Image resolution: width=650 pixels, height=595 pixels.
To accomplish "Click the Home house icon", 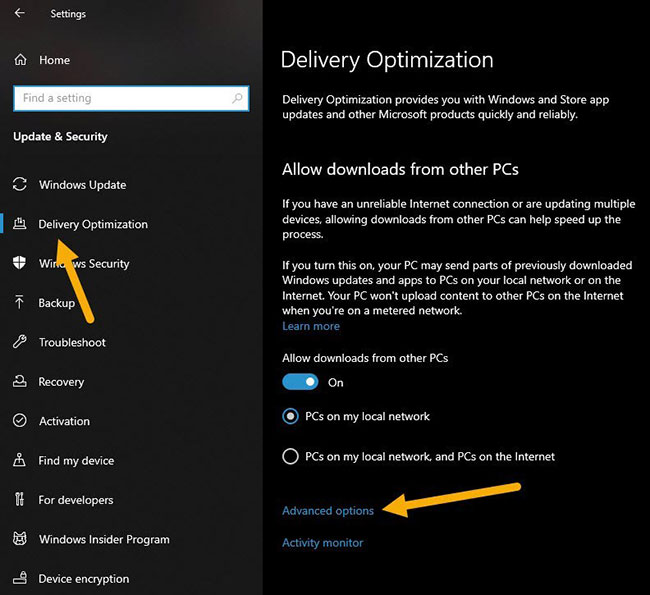I will coord(20,60).
